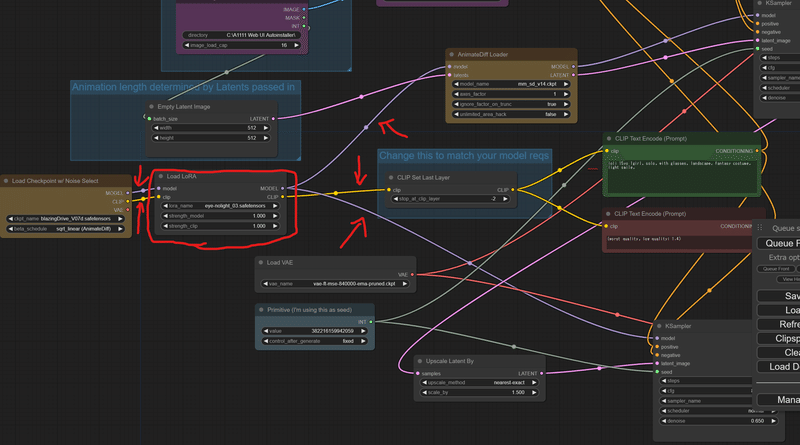Viewport: 800px width, 445px height.
Task: Collapse the CLIP Set Last Layer node dot
Action: [391, 178]
